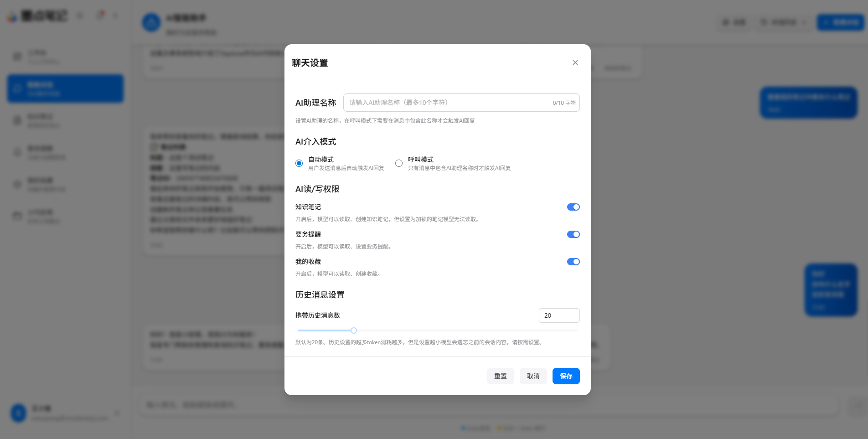Disable the 知识笔记 read/write permission toggle
The width and height of the screenshot is (868, 439).
point(573,207)
